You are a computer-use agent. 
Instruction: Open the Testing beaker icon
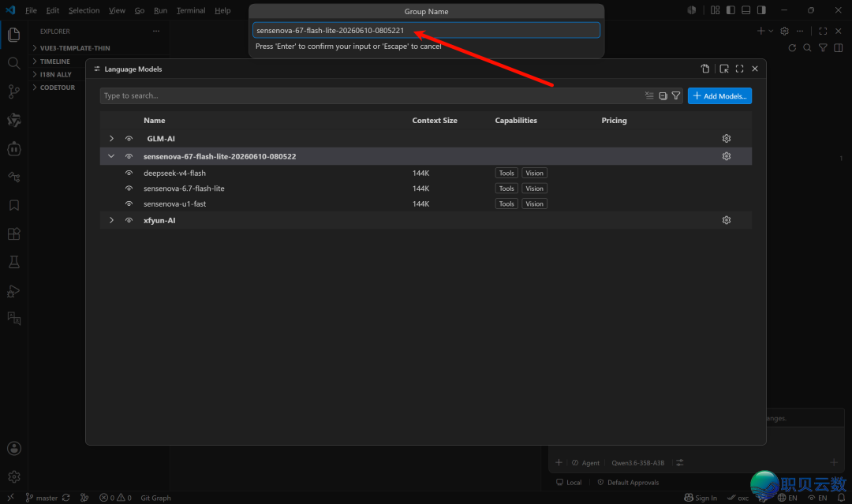[14, 263]
